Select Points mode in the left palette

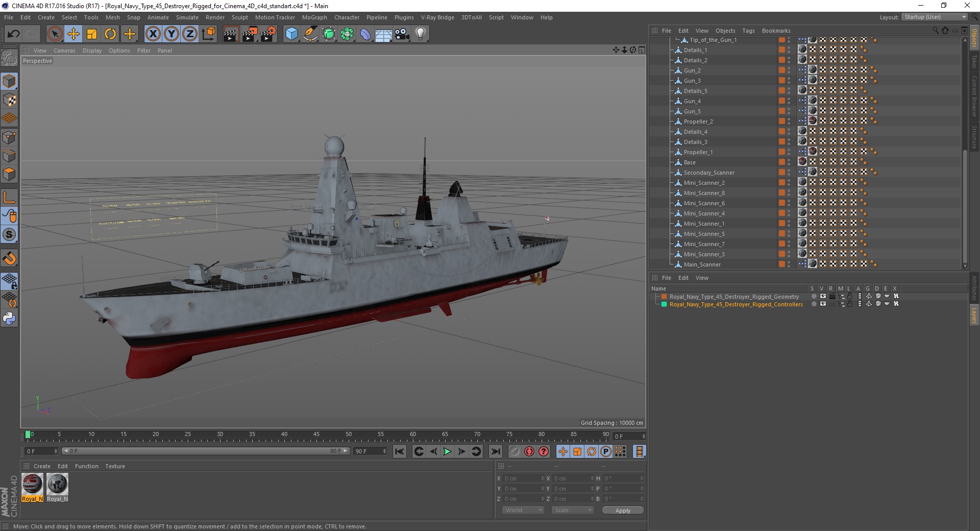(9, 137)
